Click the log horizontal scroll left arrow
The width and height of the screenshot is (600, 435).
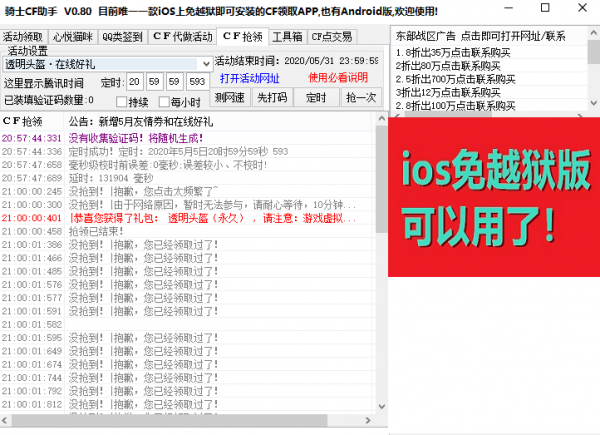5,420
